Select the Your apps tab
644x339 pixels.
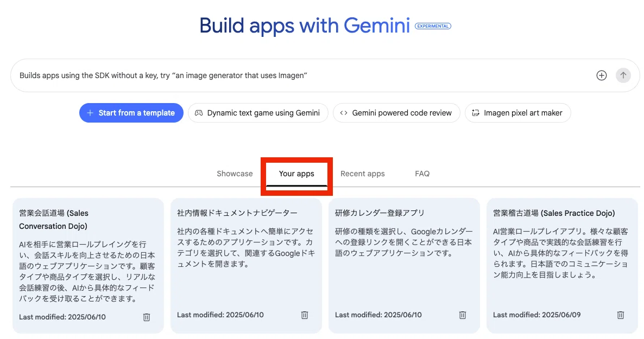[296, 174]
